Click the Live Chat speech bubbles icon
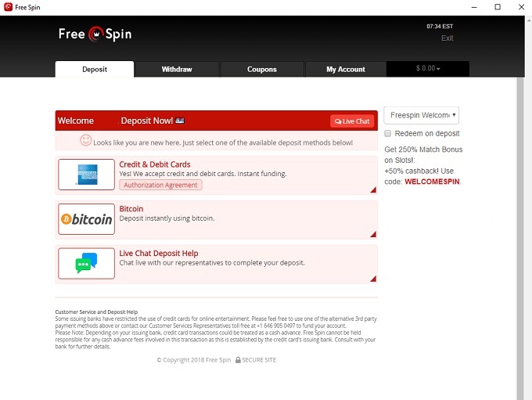Screen dimensions: 532x400 [x=86, y=263]
